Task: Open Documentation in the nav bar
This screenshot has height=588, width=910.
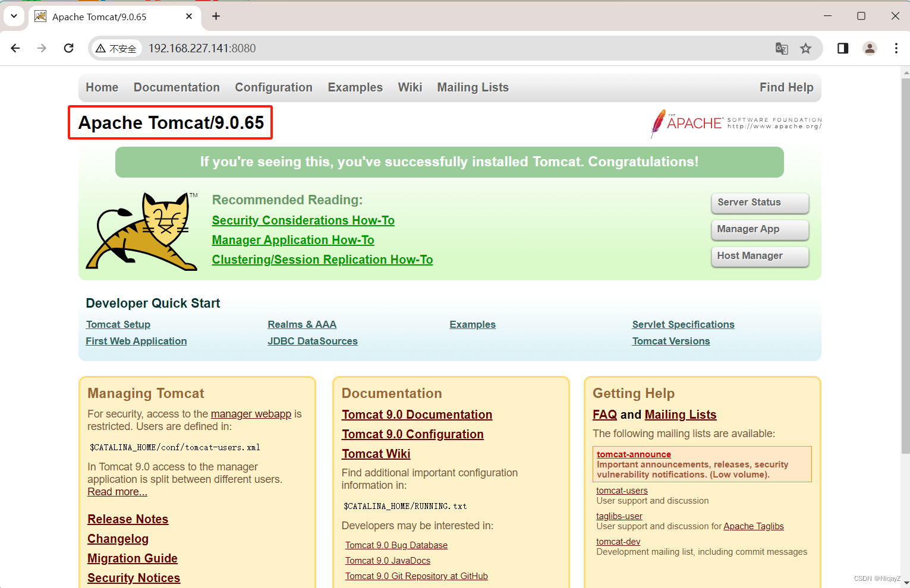Action: (x=177, y=87)
